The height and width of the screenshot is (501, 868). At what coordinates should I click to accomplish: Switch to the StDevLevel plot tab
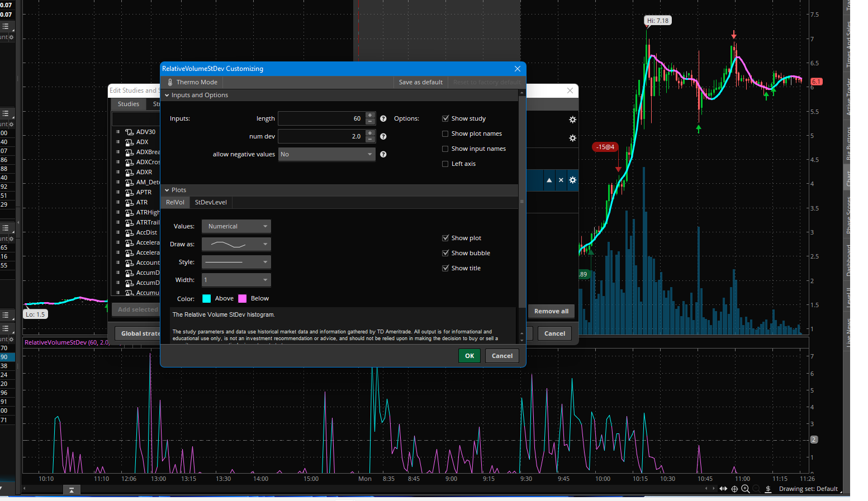coord(211,202)
